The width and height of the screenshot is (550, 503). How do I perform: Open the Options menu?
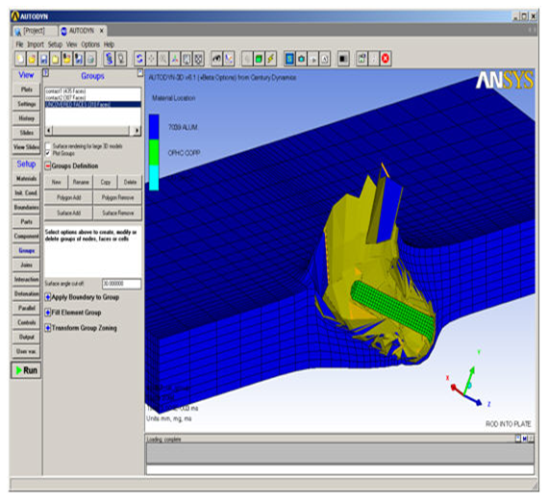[x=90, y=45]
